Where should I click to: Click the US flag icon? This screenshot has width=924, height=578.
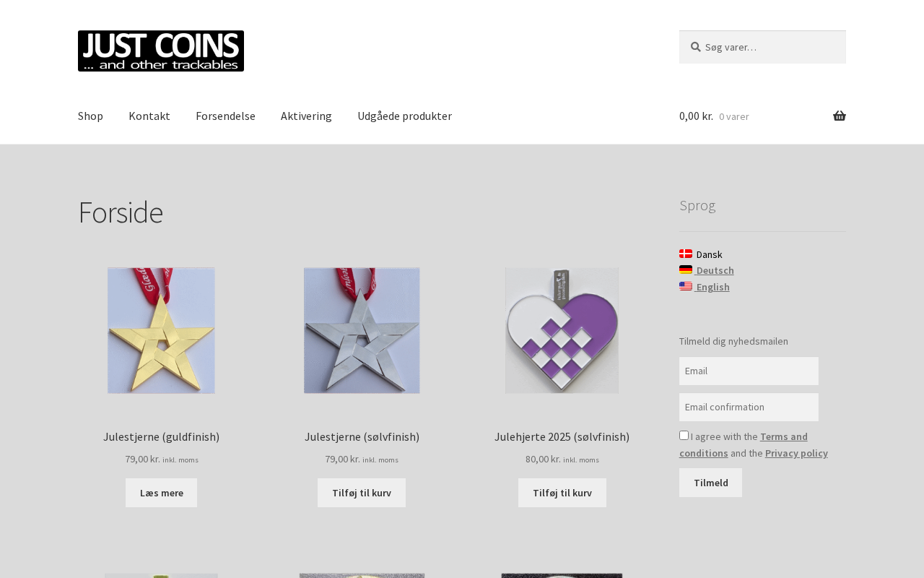(x=686, y=286)
